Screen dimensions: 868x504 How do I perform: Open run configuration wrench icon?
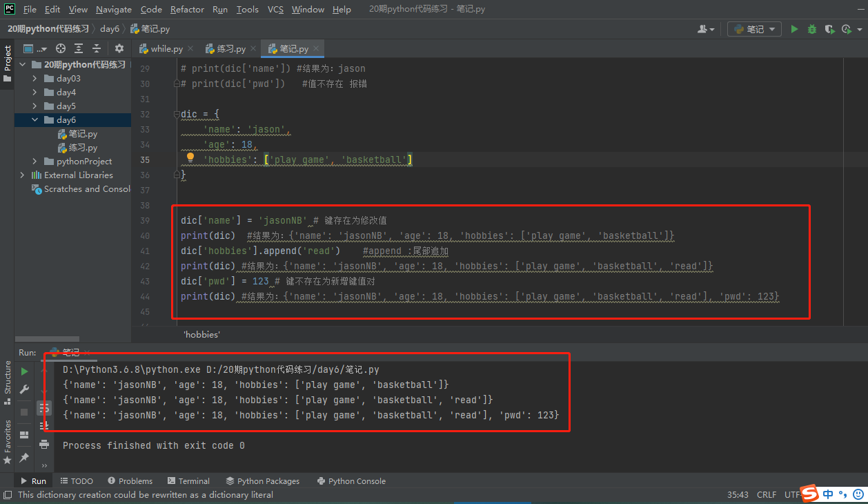click(24, 389)
